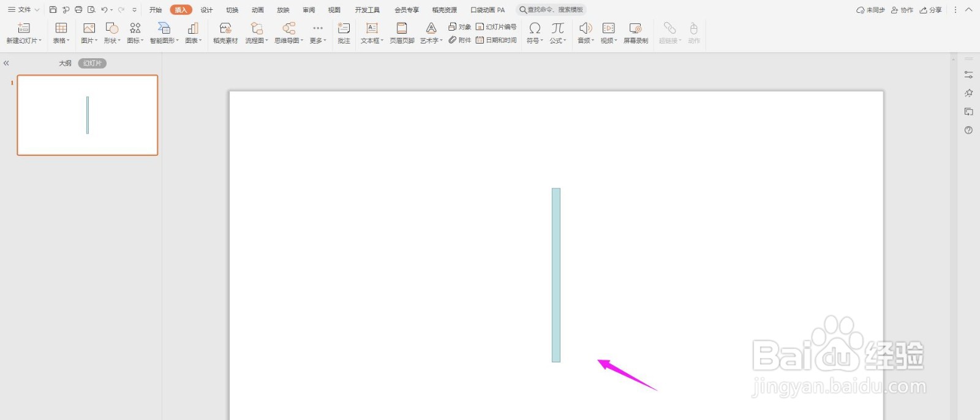Open the View (视图) ribbon tab

tap(334, 10)
